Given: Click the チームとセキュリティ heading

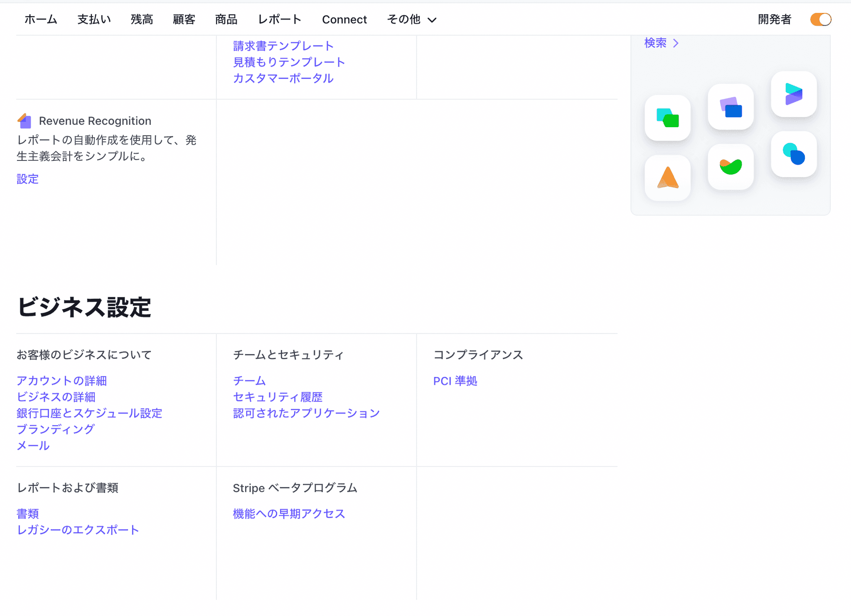Looking at the screenshot, I should [288, 355].
